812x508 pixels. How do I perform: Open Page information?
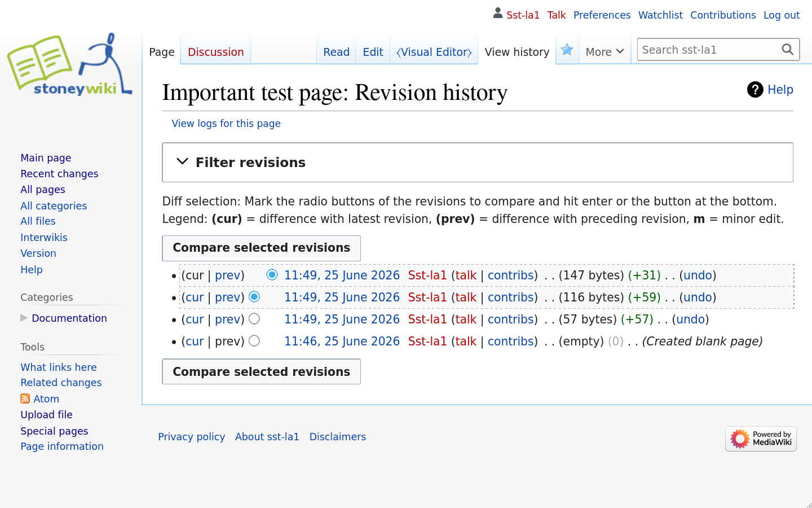click(x=62, y=446)
